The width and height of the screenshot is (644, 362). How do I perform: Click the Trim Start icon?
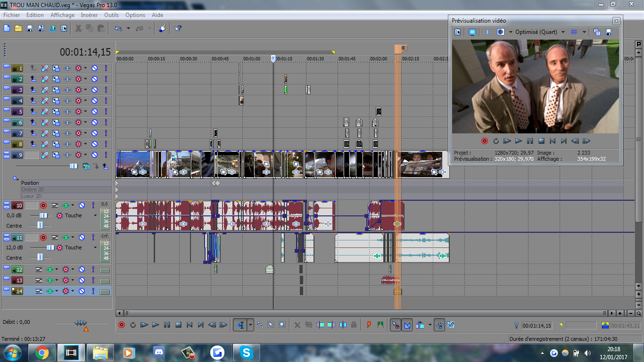pyautogui.click(x=320, y=325)
